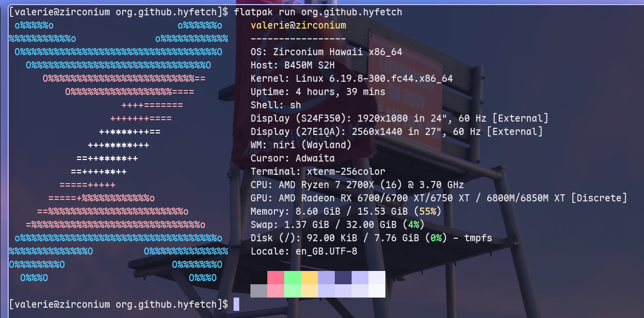Click the 'flatpak run org.github.hyfetch' command text
This screenshot has height=318, width=644.
coord(318,12)
